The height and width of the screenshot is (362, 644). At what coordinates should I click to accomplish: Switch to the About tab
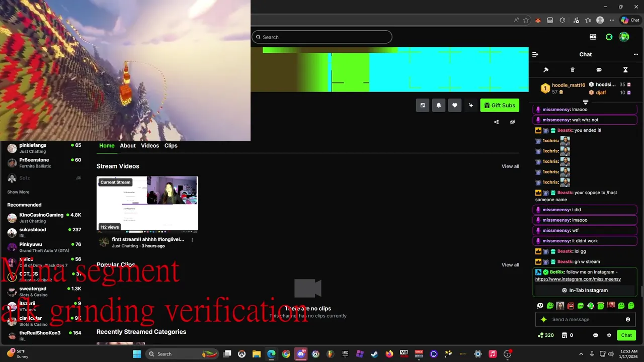pos(128,145)
